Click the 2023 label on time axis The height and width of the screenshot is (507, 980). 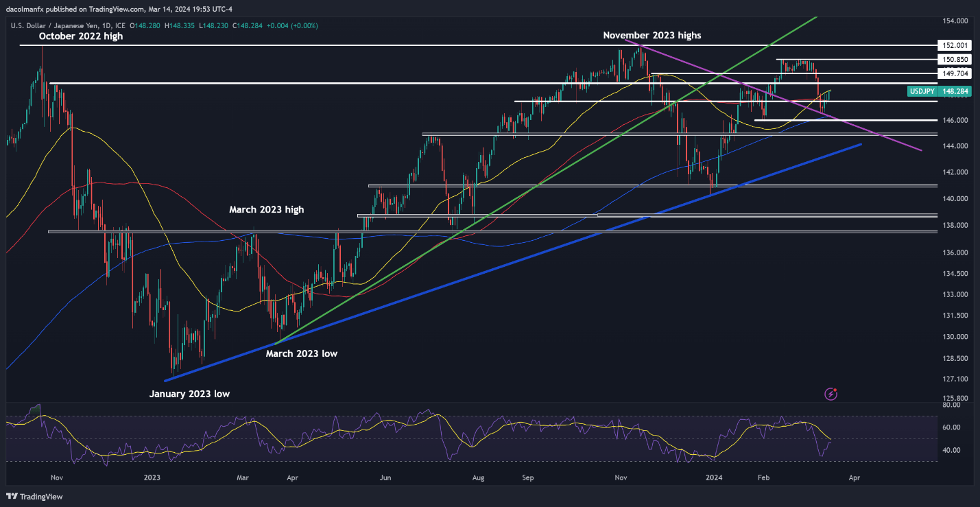tap(152, 477)
